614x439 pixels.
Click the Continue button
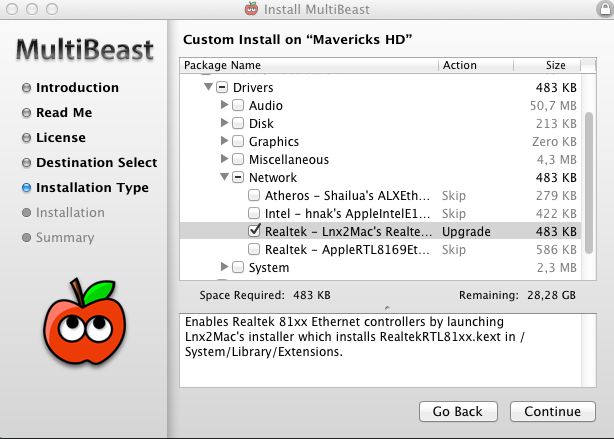553,412
